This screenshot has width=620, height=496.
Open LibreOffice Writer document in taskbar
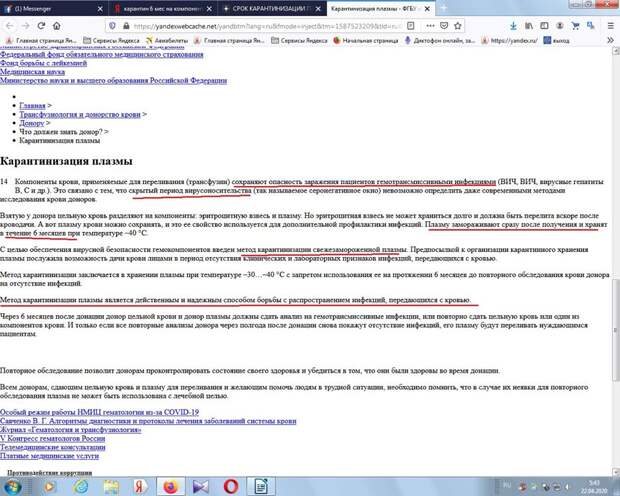(261, 487)
